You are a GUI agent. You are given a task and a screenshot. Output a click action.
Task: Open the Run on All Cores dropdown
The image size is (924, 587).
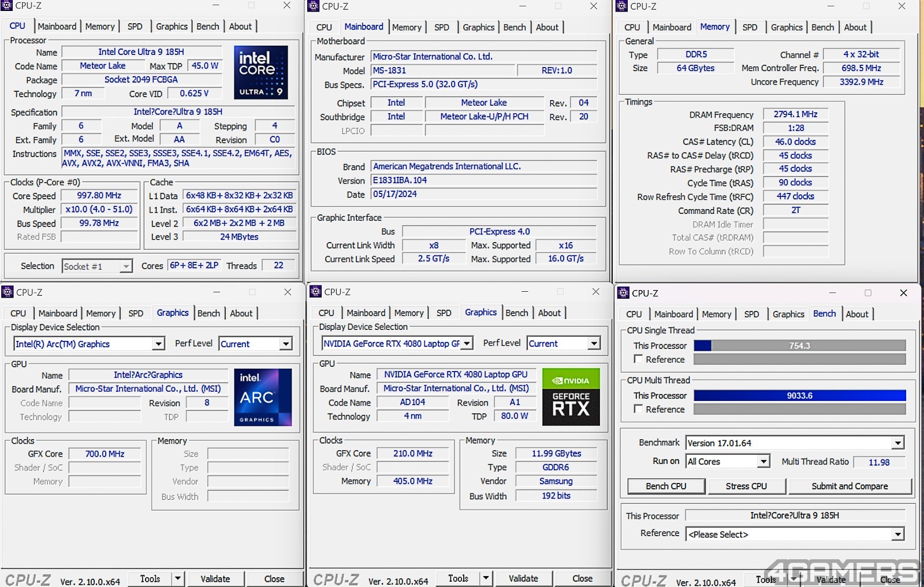click(763, 461)
